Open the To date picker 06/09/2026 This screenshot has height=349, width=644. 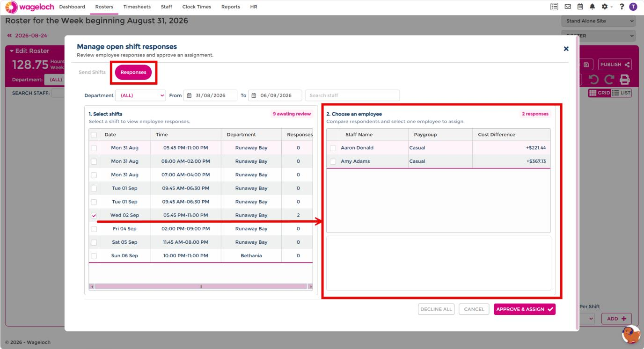click(275, 95)
